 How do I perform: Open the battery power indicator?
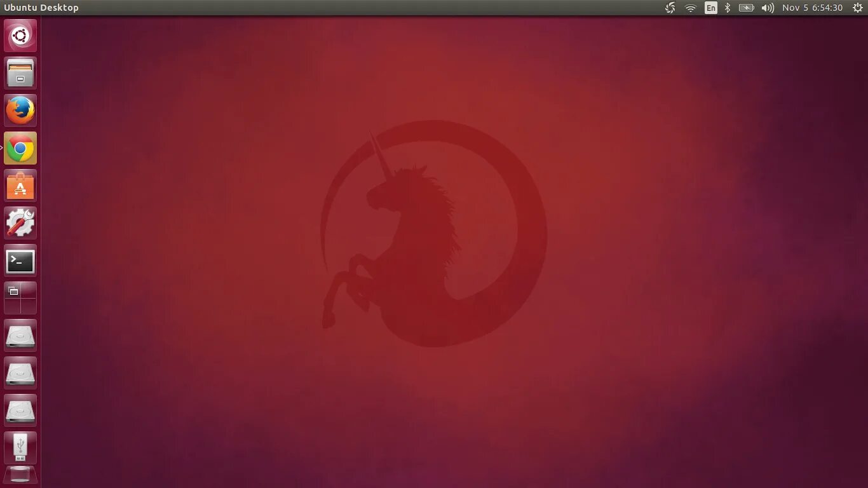[x=747, y=8]
